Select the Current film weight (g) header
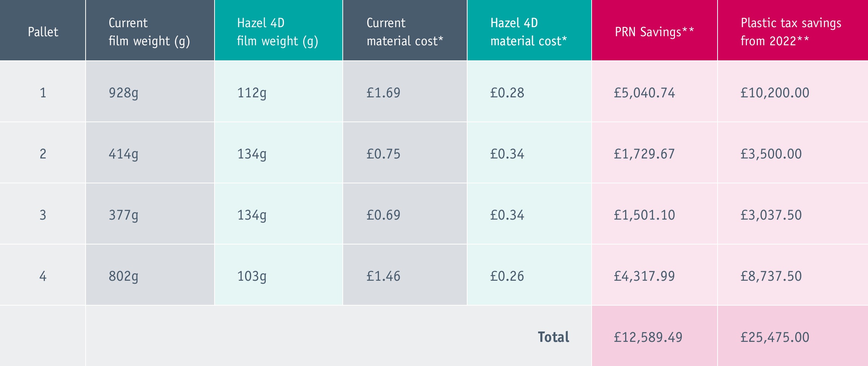Viewport: 868px width, 366px height. pos(149,32)
